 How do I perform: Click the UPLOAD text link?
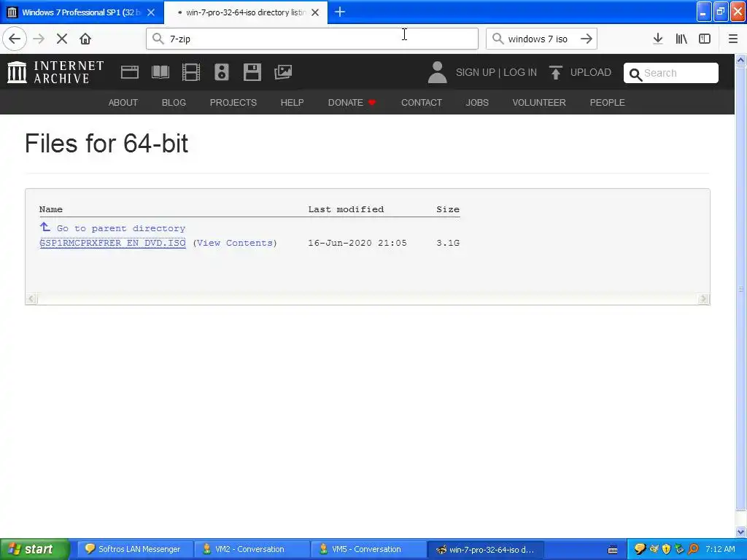tap(591, 72)
